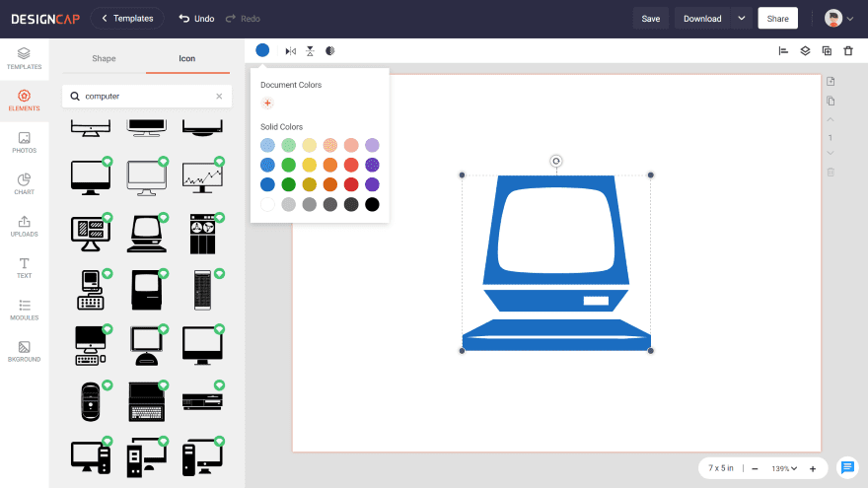Open the opacity setting icon
This screenshot has height=488, width=868.
click(x=329, y=50)
